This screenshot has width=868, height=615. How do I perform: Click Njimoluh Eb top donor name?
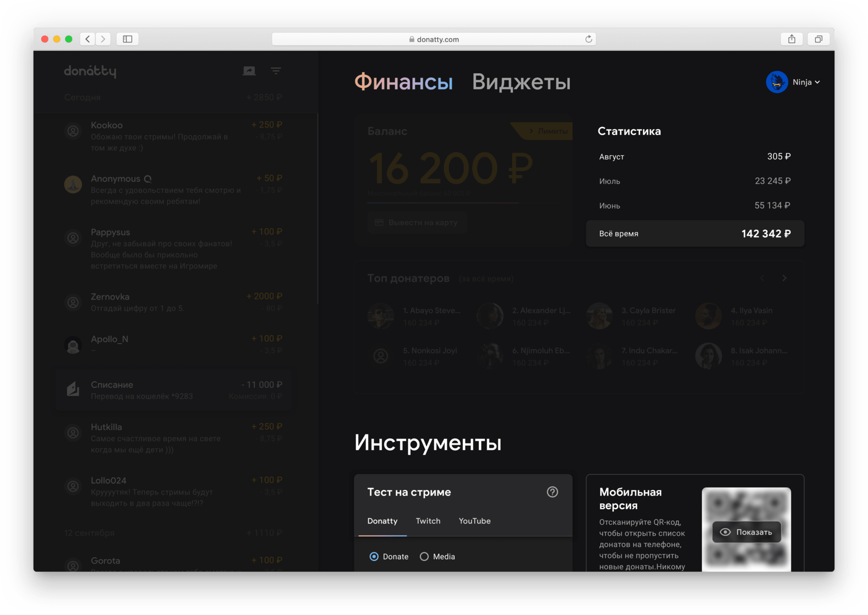(541, 351)
